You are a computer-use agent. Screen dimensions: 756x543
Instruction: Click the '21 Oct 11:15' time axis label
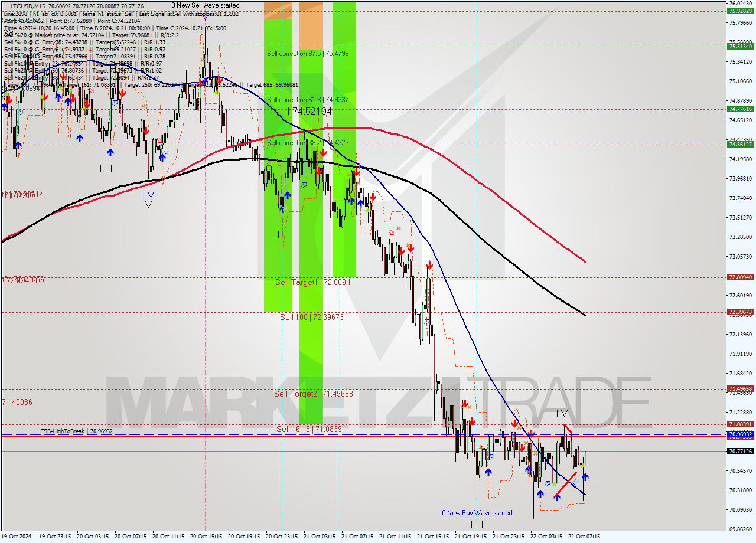(395, 537)
